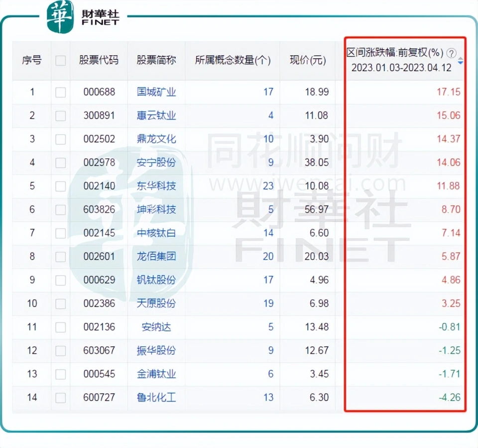This screenshot has height=448, width=478.
Task: Open the 国城矿业 stock link
Action: [156, 92]
